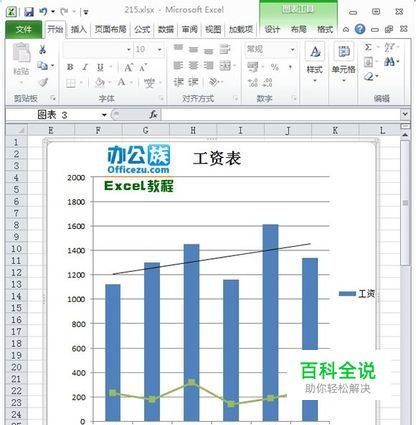
Task: Click the Cut scissors icon
Action: (42, 50)
